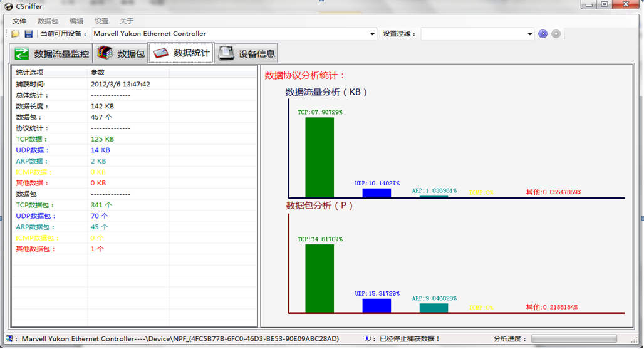Screen dimensions: 644x349
Task: Click the blue UDP bar in 数据流量分析 chart
Action: tap(377, 193)
